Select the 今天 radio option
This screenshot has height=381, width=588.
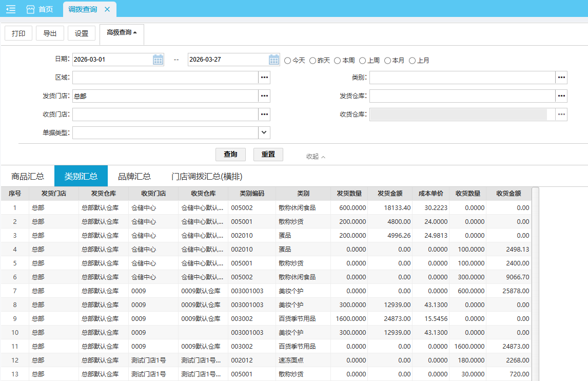click(288, 61)
